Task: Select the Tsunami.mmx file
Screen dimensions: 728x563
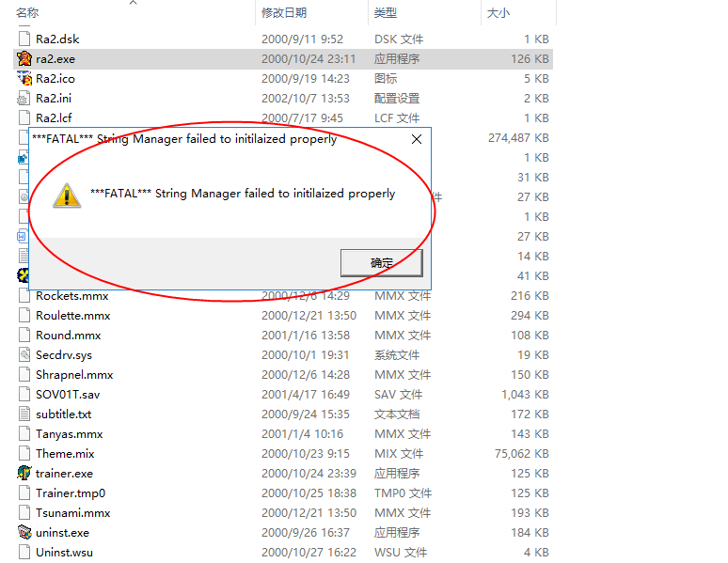Action: pos(72,513)
